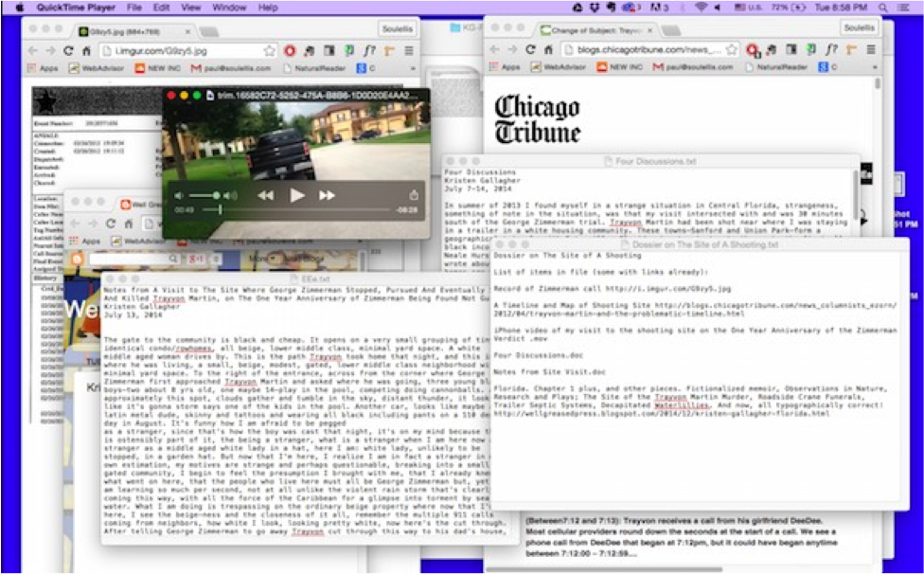Open the Help menu
This screenshot has width=924, height=574.
pos(268,8)
